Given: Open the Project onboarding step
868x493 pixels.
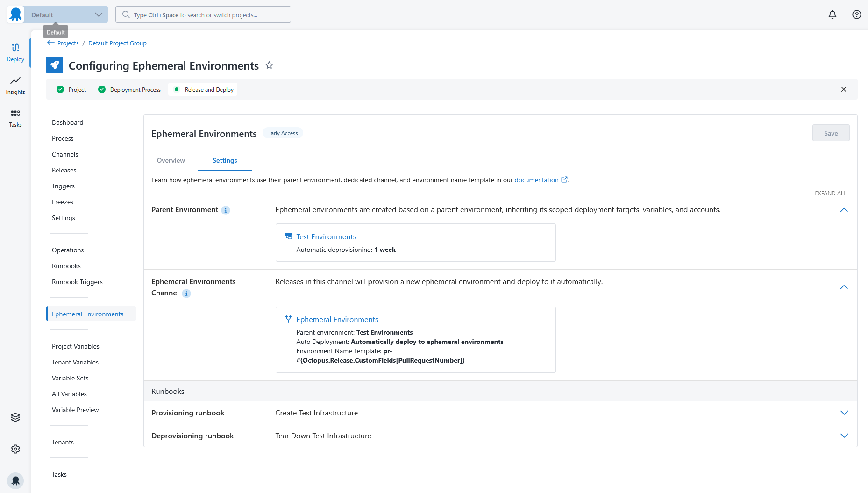Looking at the screenshot, I should [x=71, y=89].
